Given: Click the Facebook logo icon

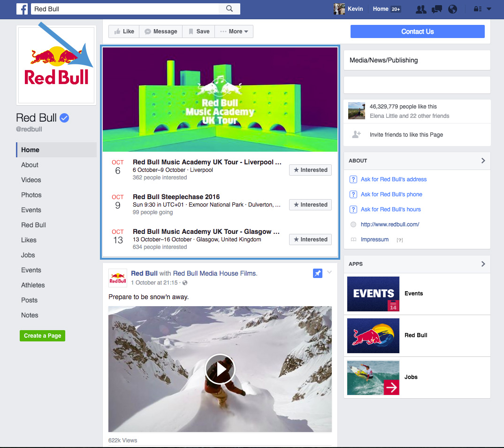Looking at the screenshot, I should click(22, 9).
